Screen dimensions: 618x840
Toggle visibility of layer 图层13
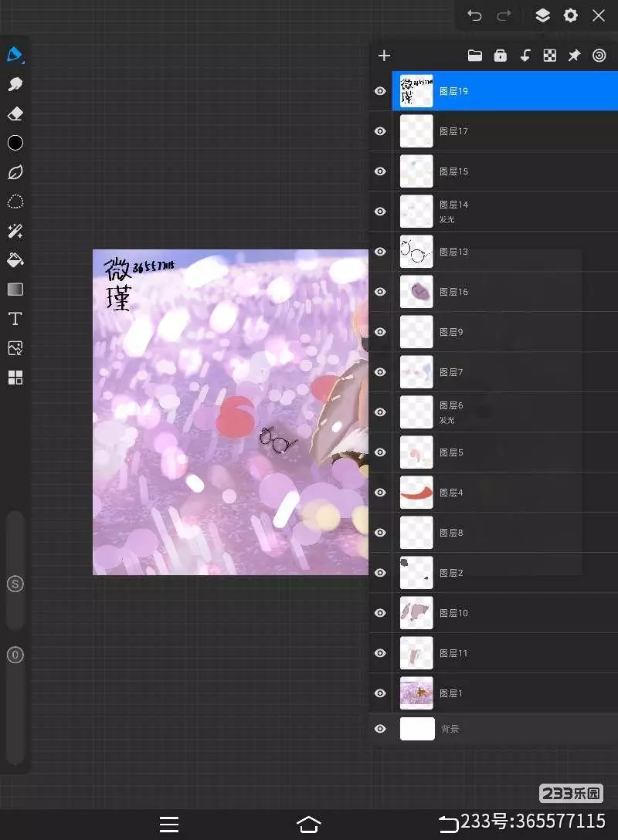pos(380,252)
